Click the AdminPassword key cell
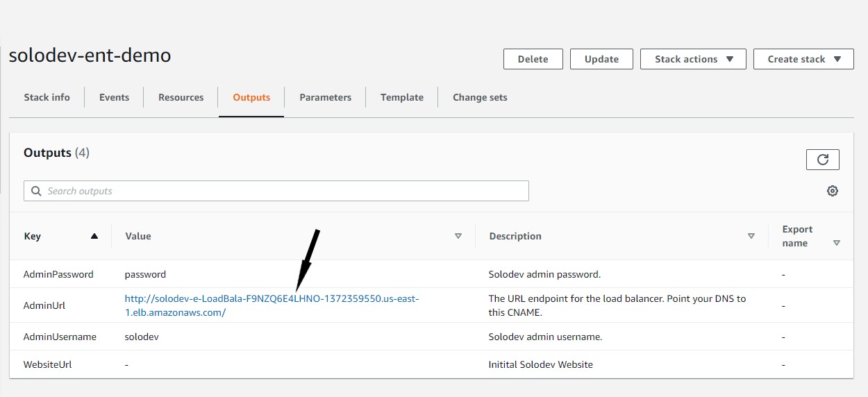Screen dimensions: 868x397 pos(58,274)
